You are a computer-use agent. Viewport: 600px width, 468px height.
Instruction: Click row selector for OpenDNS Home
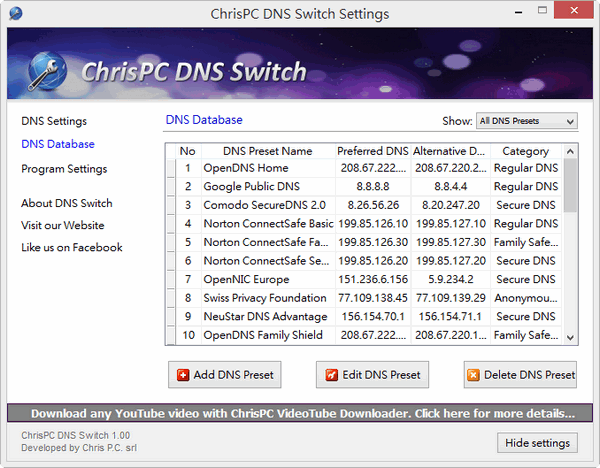171,168
